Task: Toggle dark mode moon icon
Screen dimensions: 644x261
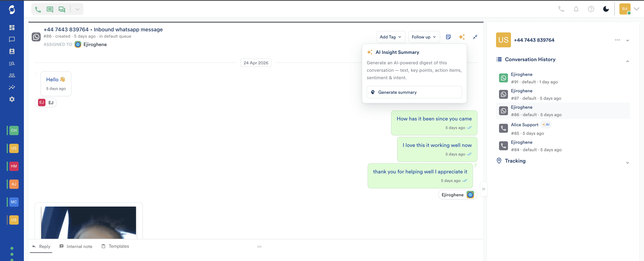Action: [x=606, y=9]
